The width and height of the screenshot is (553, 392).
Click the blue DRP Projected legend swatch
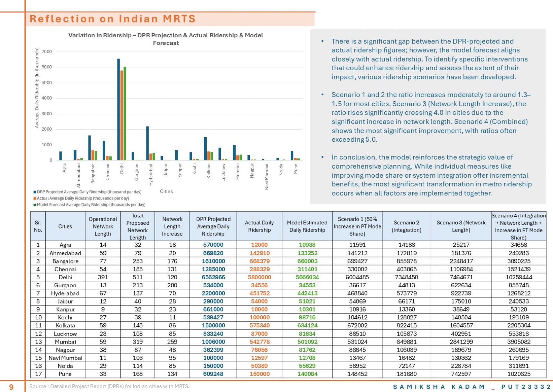pyautogui.click(x=35, y=192)
